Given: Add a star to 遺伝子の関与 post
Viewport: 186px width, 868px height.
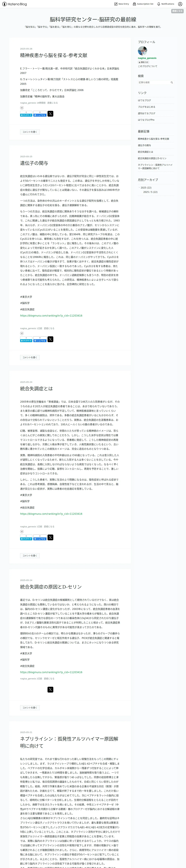Looking at the screenshot, I should [x=22, y=333].
